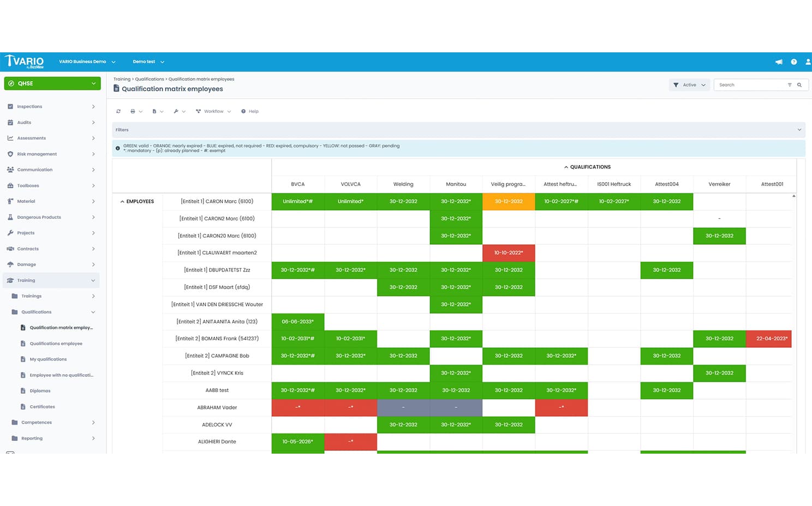This screenshot has height=506, width=812.
Task: Collapse the EMPLOYEES row group
Action: (122, 202)
